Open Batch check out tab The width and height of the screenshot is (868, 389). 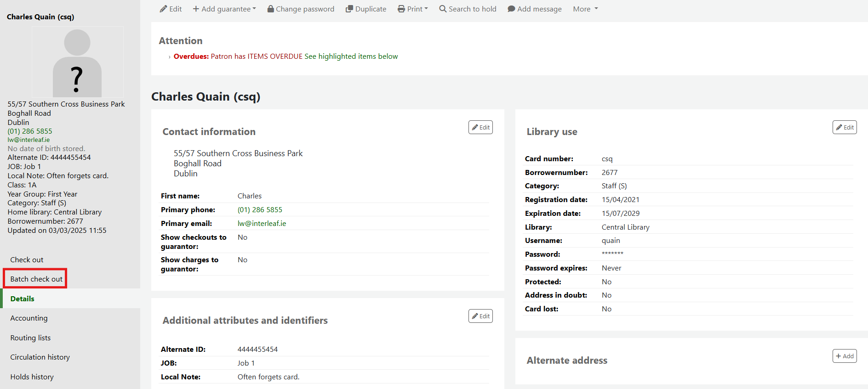(x=36, y=279)
